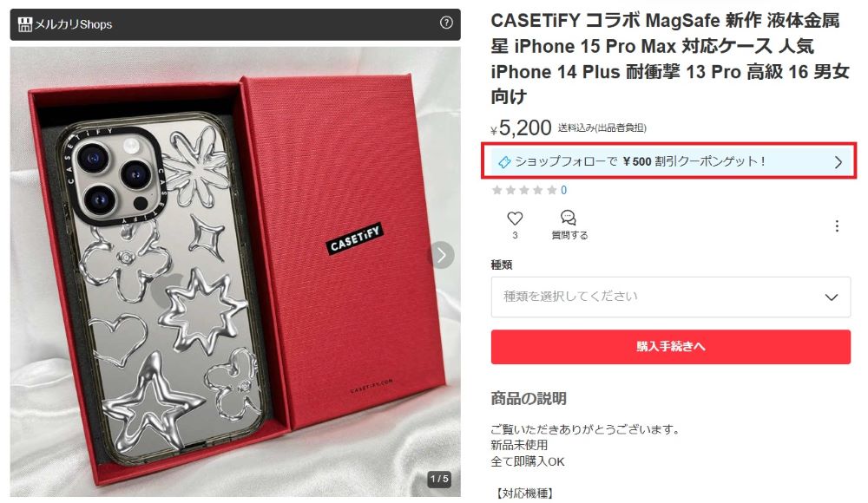Go to next product image arrow
This screenshot has height=503, width=868.
pos(442,255)
